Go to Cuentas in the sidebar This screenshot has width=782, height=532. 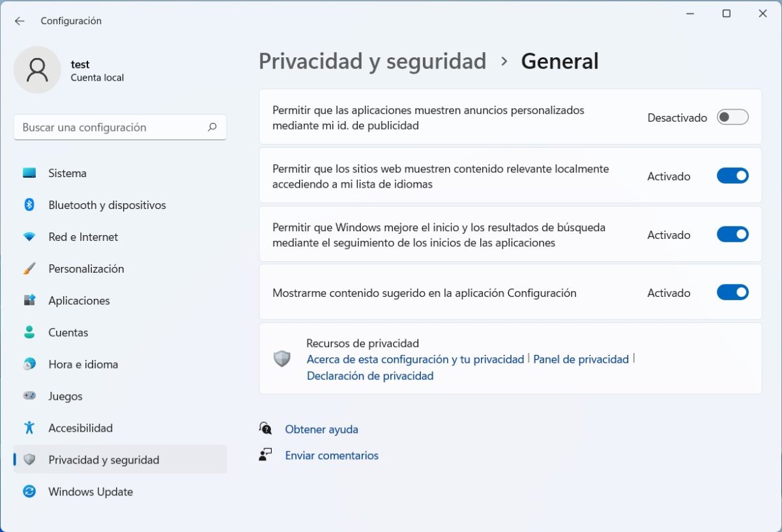[x=68, y=333]
